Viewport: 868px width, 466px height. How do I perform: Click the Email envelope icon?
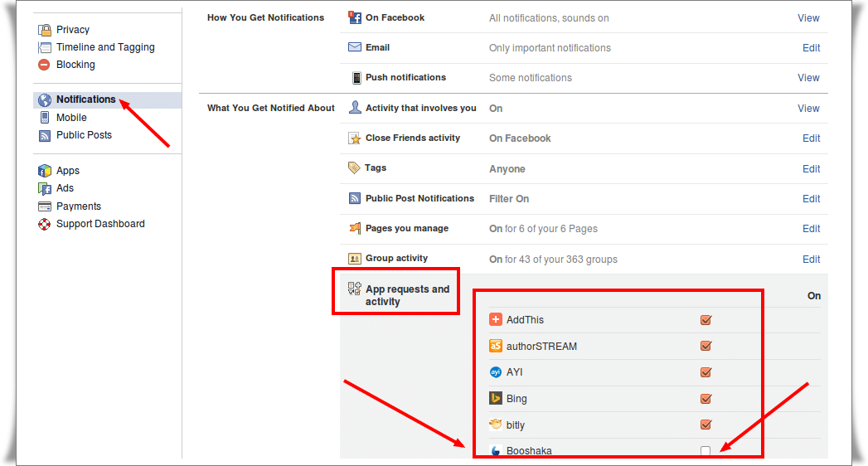pyautogui.click(x=354, y=47)
